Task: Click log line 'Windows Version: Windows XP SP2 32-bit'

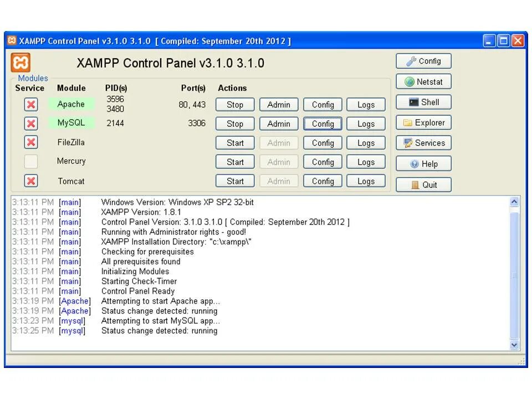Action: coord(177,202)
